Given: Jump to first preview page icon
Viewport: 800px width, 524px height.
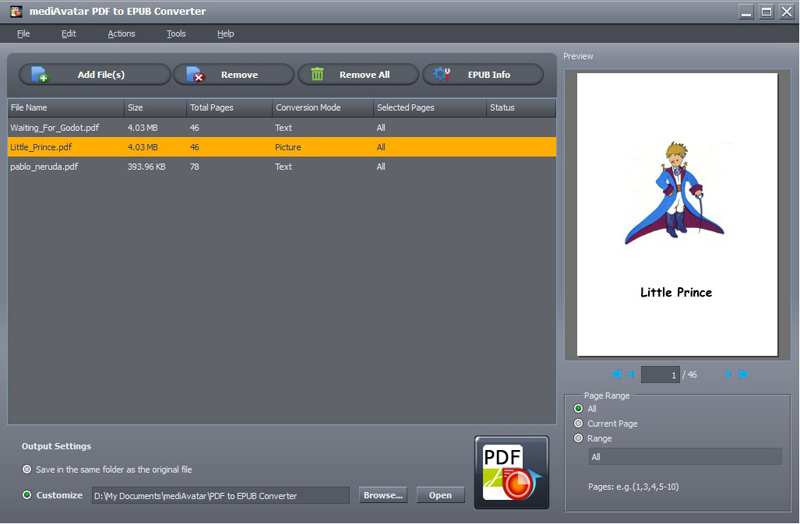Looking at the screenshot, I should coord(617,374).
